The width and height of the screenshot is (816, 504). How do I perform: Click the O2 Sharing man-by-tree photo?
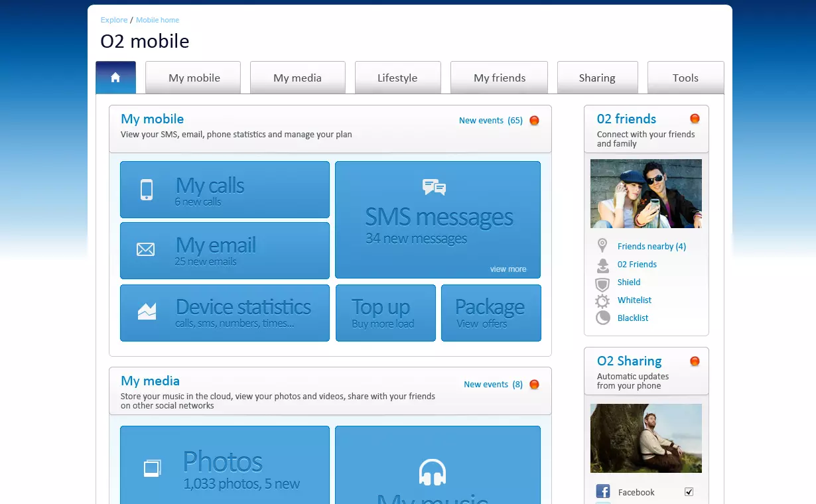point(646,438)
